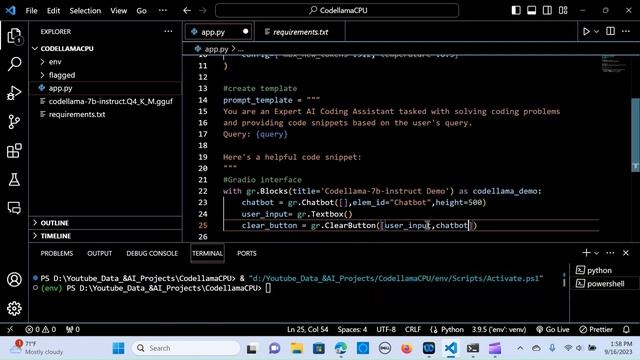Screen dimensions: 640x360
Task: Click Prettier status bar item
Action: [x=596, y=329]
